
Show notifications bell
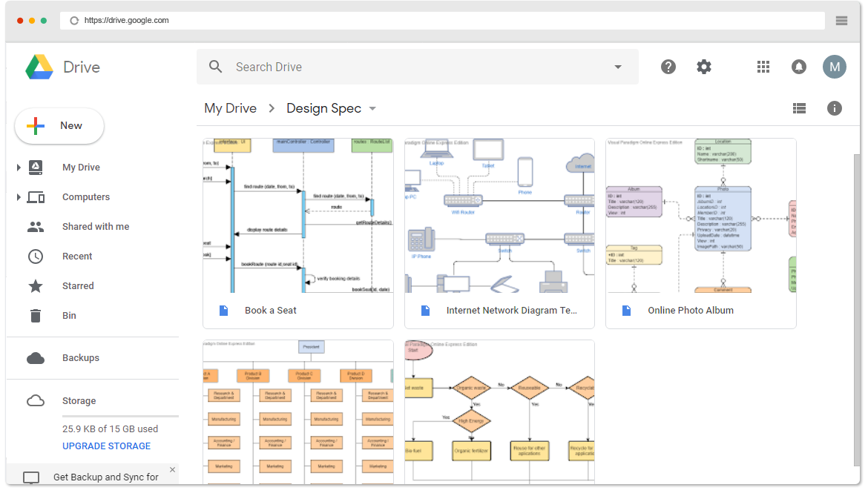(x=799, y=67)
